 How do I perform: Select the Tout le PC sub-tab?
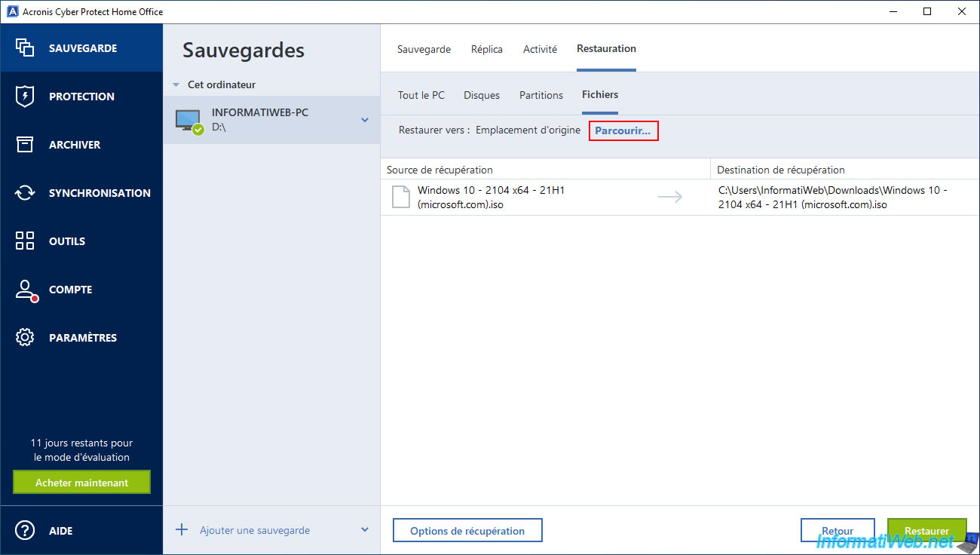[x=421, y=95]
